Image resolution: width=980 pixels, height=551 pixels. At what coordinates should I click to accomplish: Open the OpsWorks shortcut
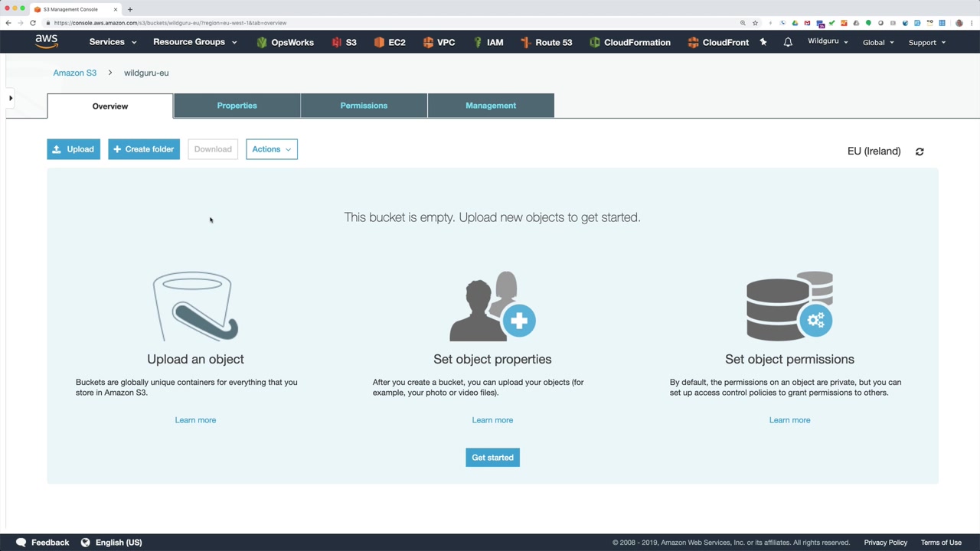285,42
